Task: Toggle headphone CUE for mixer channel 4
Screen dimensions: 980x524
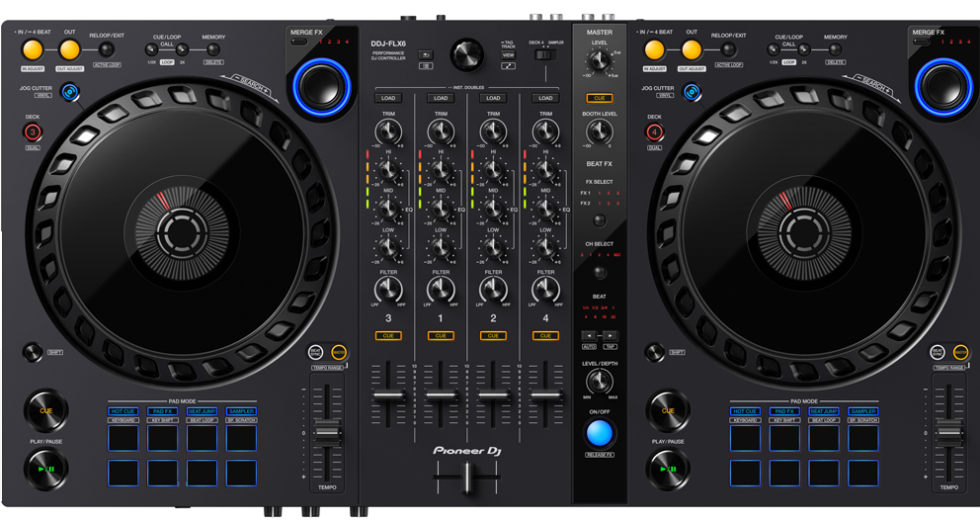Action: pyautogui.click(x=545, y=336)
